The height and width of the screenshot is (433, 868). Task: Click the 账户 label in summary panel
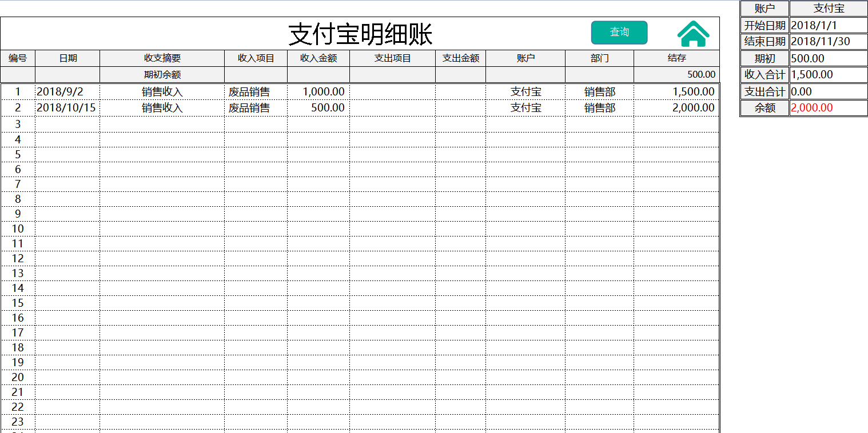pyautogui.click(x=765, y=9)
